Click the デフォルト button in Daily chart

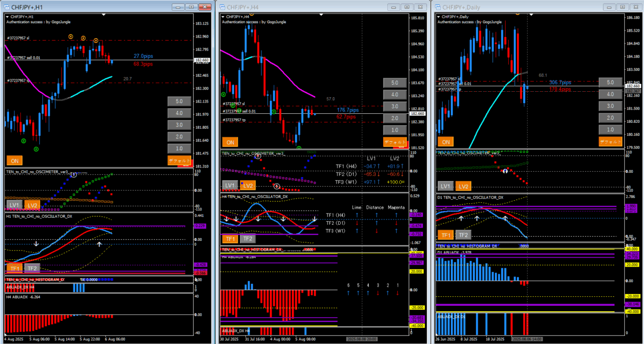pos(611,142)
